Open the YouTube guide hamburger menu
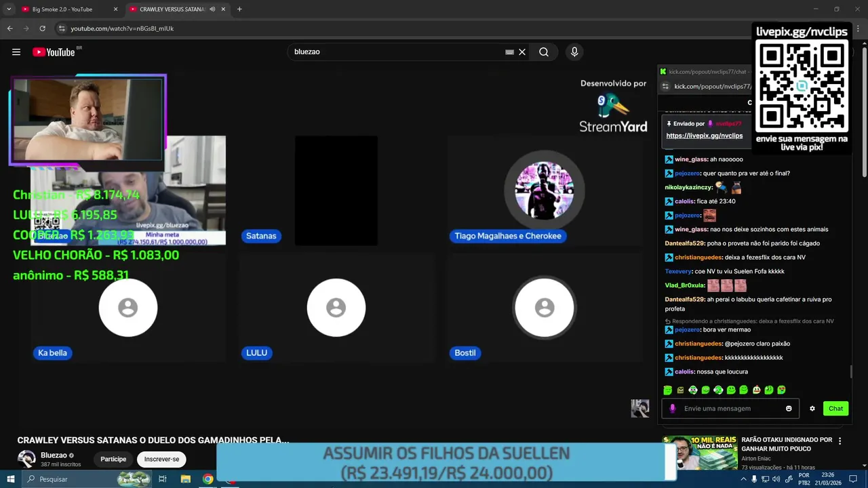Image resolution: width=868 pixels, height=488 pixels. [16, 52]
